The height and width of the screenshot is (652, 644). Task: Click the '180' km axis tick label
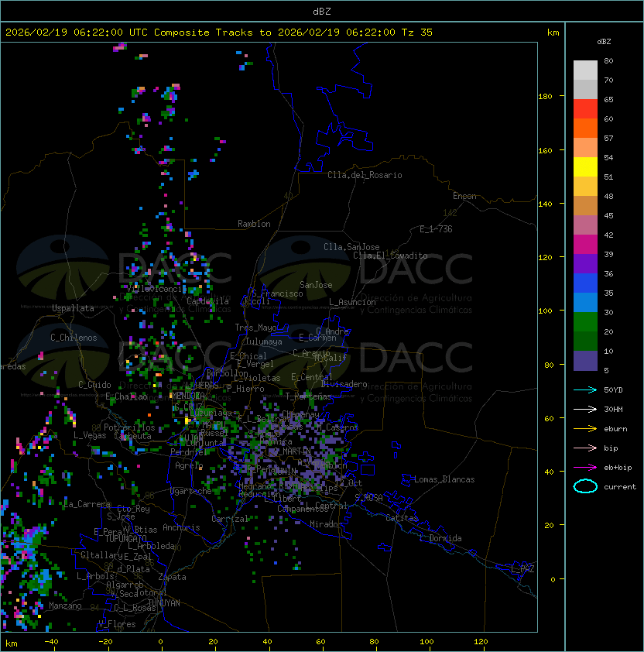pos(545,97)
